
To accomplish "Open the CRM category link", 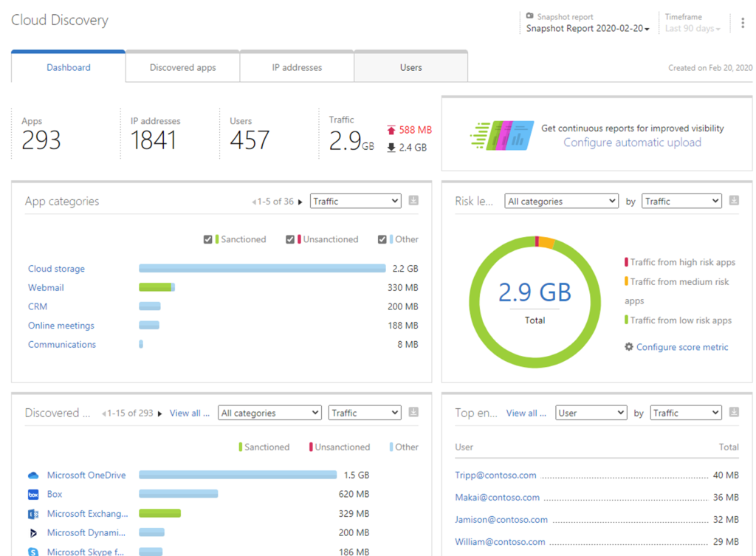I will click(38, 306).
